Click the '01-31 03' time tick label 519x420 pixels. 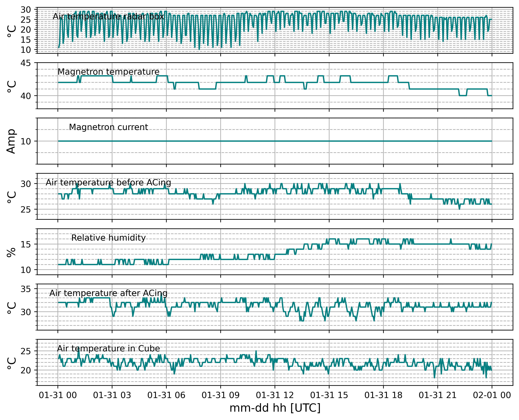click(112, 395)
